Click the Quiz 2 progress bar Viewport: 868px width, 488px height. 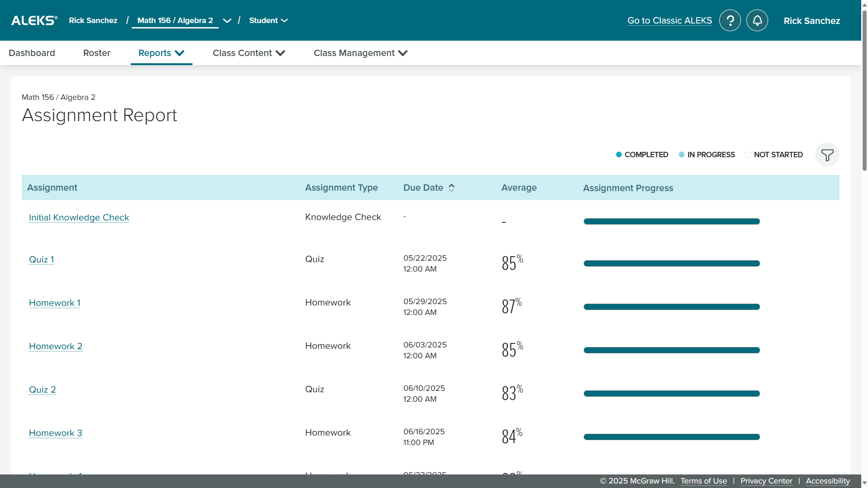point(672,394)
